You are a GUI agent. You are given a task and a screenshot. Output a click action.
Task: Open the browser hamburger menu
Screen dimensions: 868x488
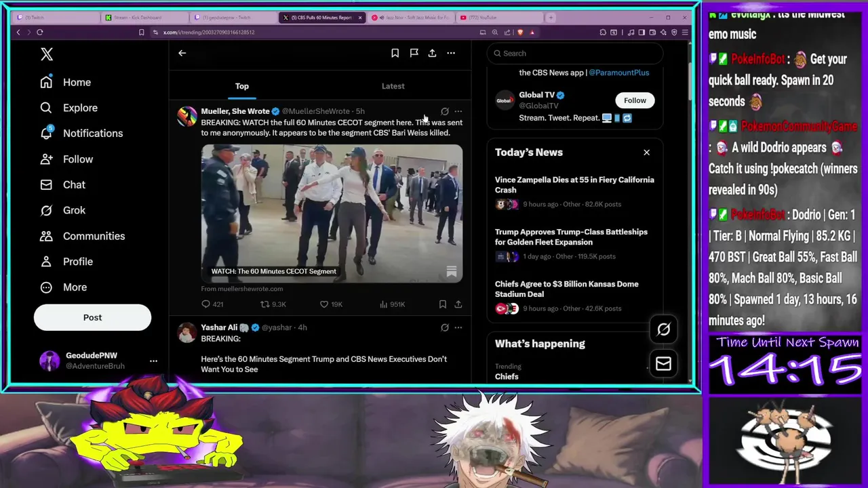pyautogui.click(x=685, y=33)
